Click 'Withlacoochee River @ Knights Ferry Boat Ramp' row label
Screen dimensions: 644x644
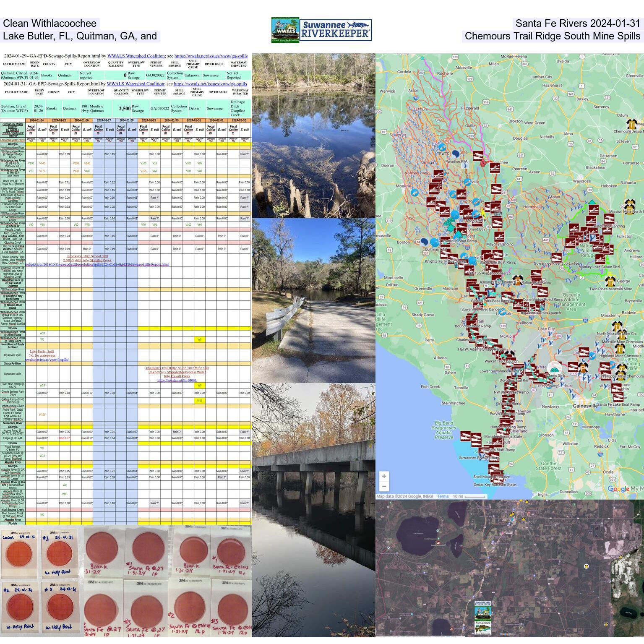(13, 296)
